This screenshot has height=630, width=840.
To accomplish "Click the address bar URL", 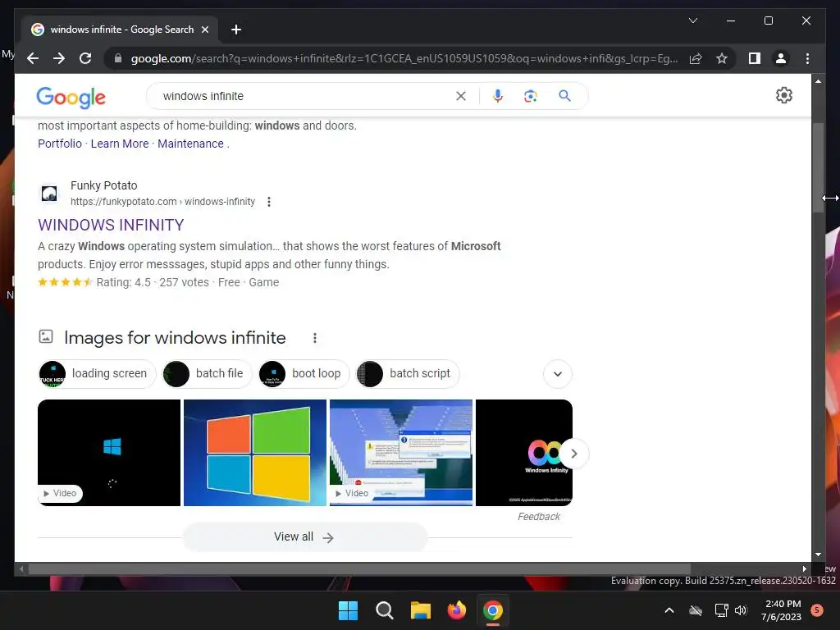I will click(x=404, y=58).
